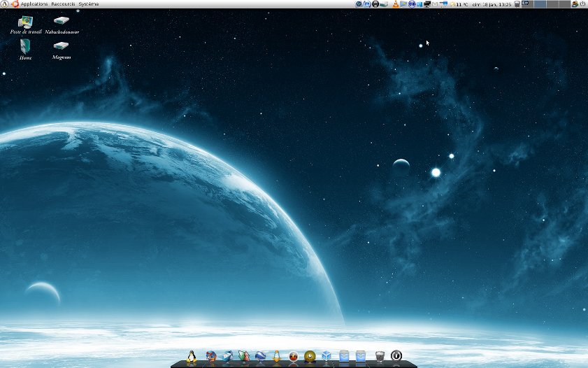Launch the gold disc player icon in dock
This screenshot has width=588, height=368.
(310, 356)
